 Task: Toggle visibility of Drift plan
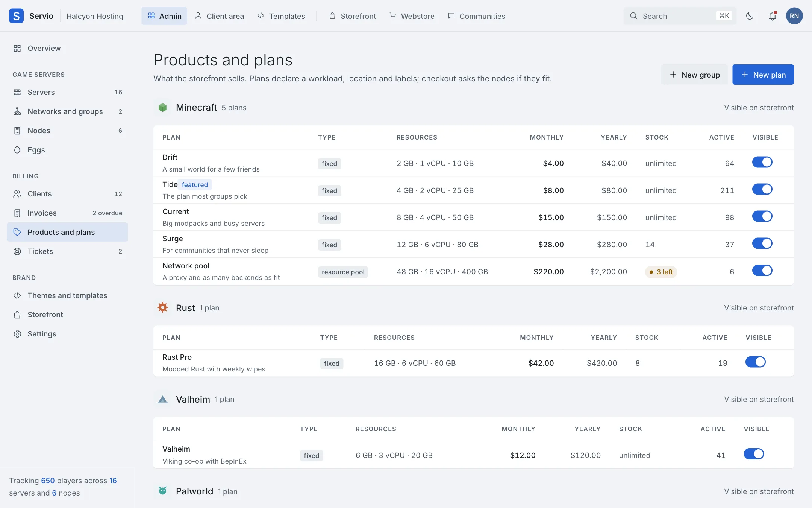coord(762,162)
